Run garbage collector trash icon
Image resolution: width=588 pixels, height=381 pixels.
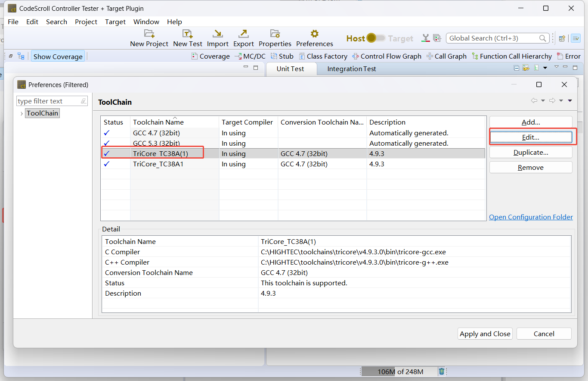[x=442, y=372]
